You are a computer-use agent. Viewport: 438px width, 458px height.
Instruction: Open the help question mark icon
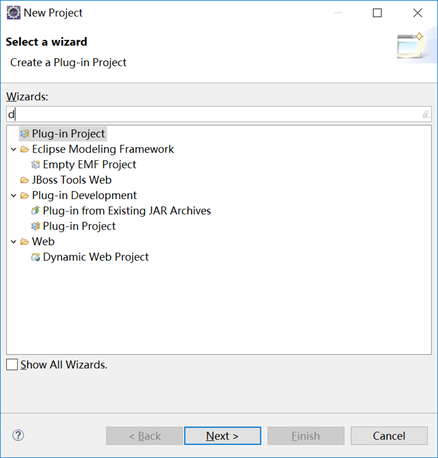(18, 435)
